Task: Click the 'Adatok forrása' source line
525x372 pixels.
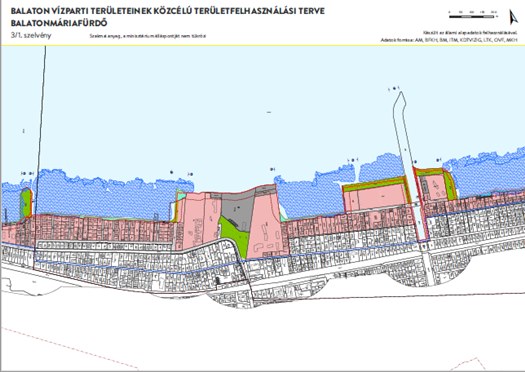Action: pos(449,40)
